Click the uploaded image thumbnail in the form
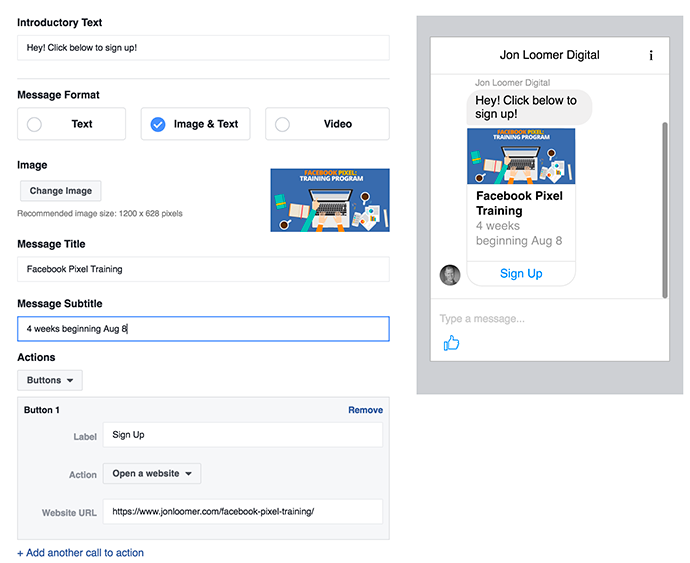The height and width of the screenshot is (563, 690). click(330, 200)
